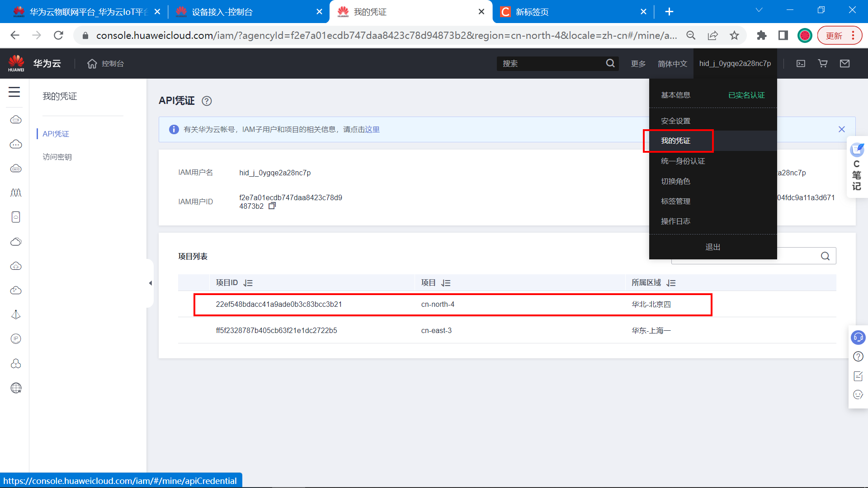Viewport: 868px width, 488px height.
Task: Share this page via share icon
Action: point(712,35)
